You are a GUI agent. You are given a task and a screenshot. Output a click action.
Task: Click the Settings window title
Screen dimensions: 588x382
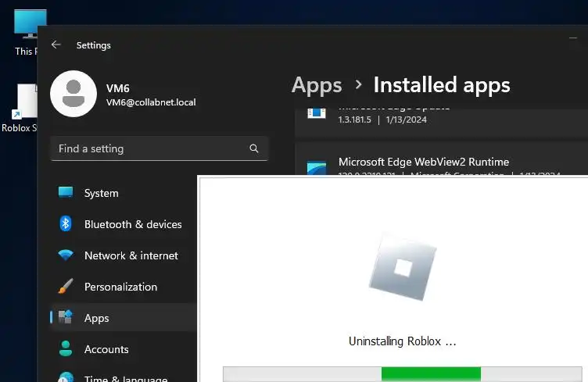(x=94, y=45)
